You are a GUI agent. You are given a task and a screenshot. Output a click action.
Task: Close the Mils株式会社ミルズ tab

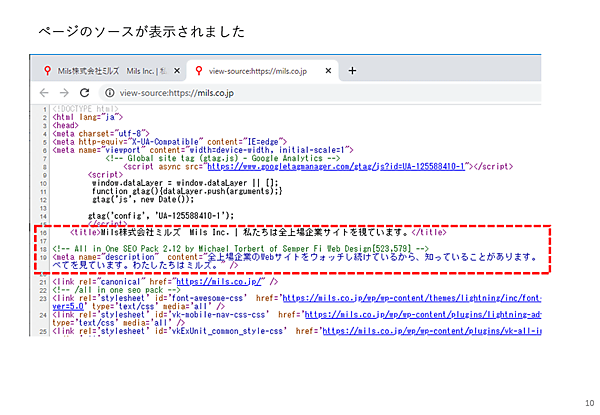(177, 71)
